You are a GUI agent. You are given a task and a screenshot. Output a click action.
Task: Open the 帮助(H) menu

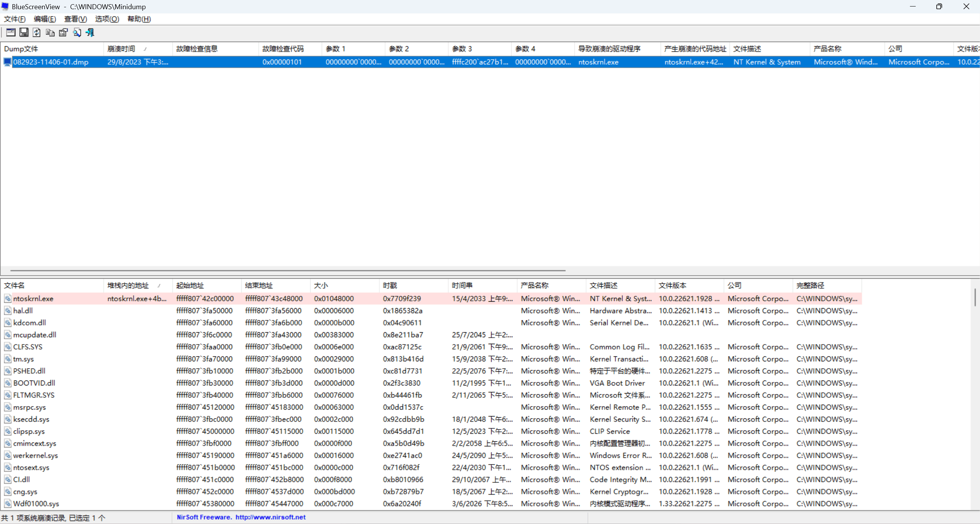click(139, 19)
